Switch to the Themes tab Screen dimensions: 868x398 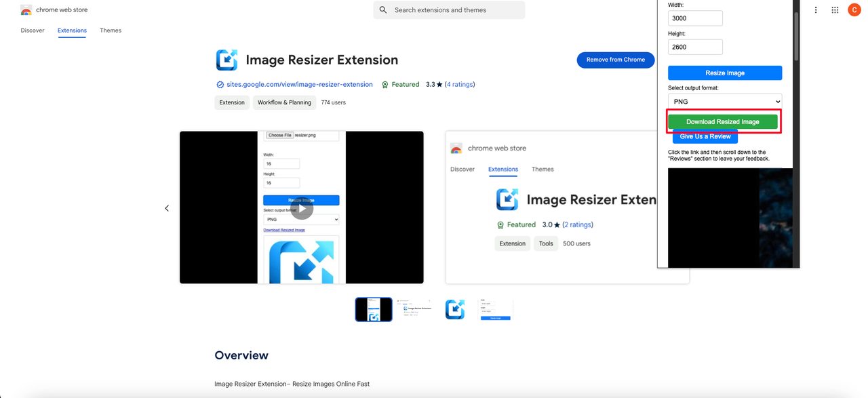(111, 31)
